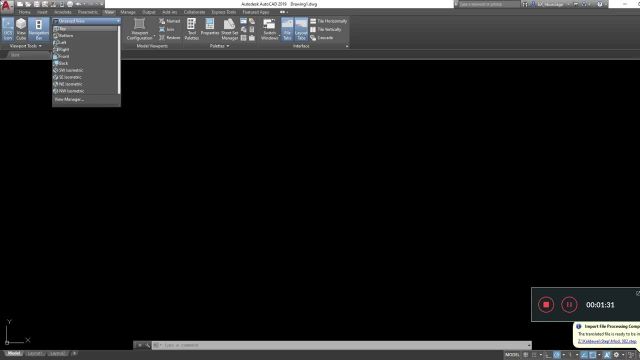Click the MODEL space status button
Viewport: 640px width, 360px height.
pyautogui.click(x=512, y=355)
